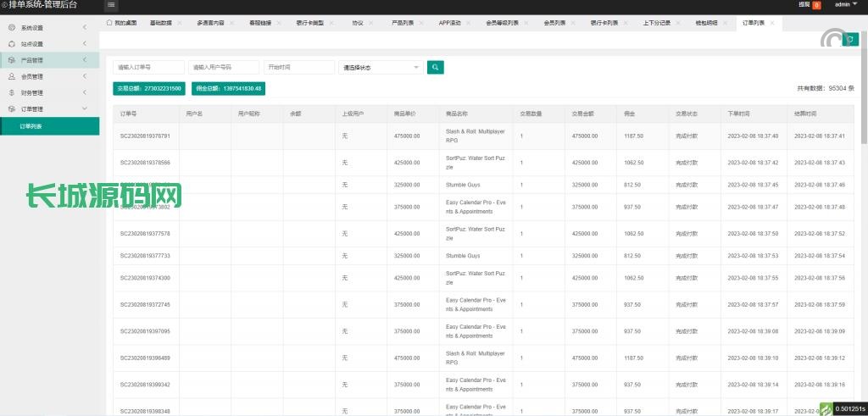Viewport: 868px width, 416px height.
Task: Switch to the 银行卡列表 tab
Action: click(x=604, y=23)
